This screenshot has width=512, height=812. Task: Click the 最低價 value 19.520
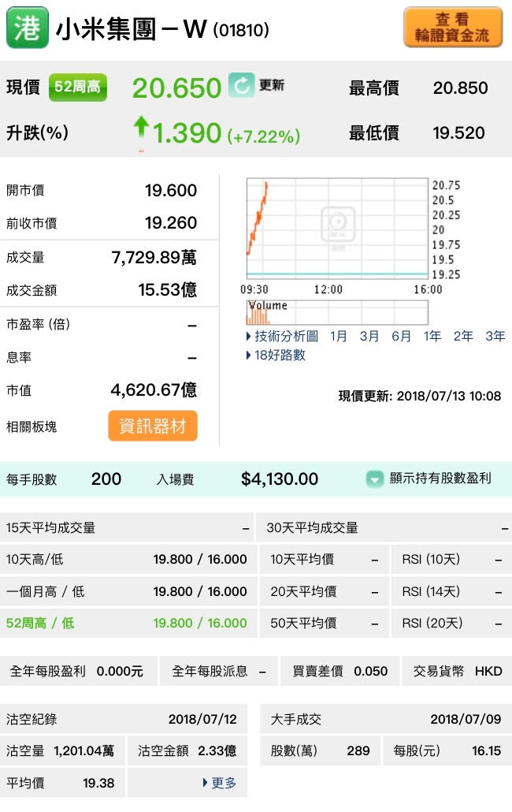(458, 133)
